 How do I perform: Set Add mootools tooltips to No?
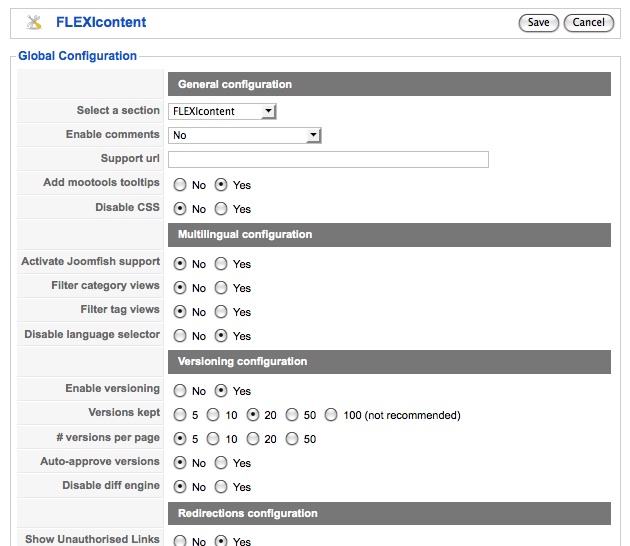(x=180, y=185)
